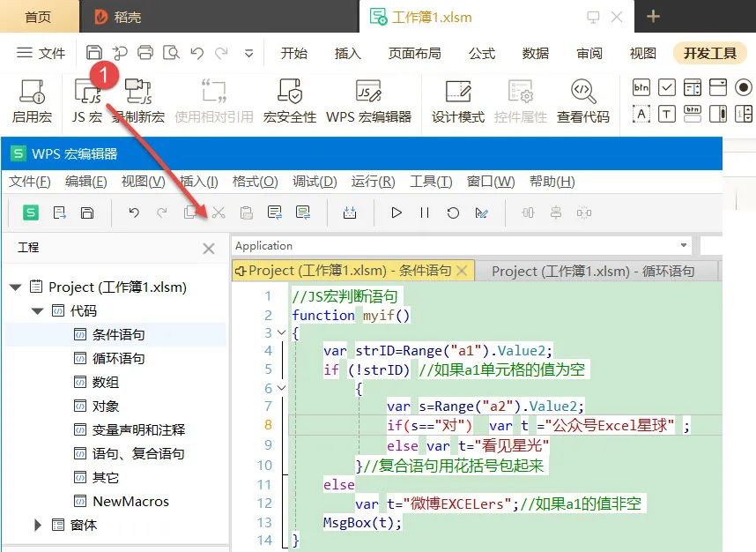Switch to the 数据 ribbon tab
This screenshot has height=552, width=756.
pyautogui.click(x=536, y=53)
